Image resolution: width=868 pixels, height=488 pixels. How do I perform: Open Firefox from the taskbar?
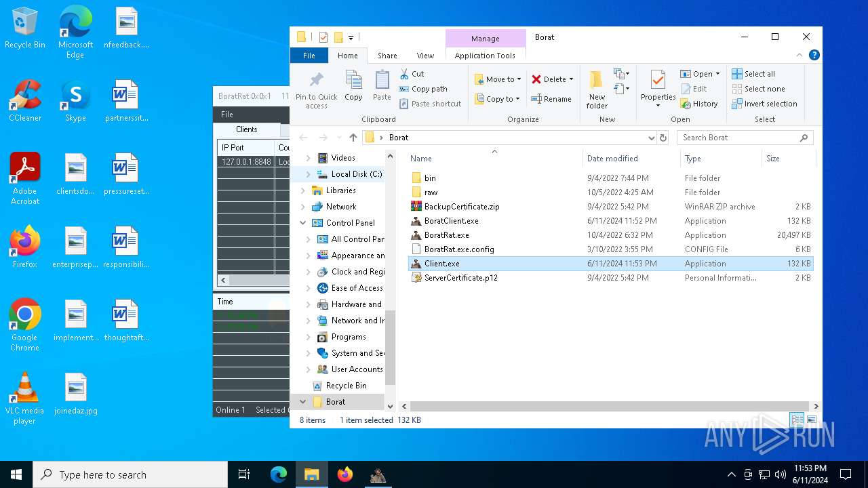(x=345, y=474)
